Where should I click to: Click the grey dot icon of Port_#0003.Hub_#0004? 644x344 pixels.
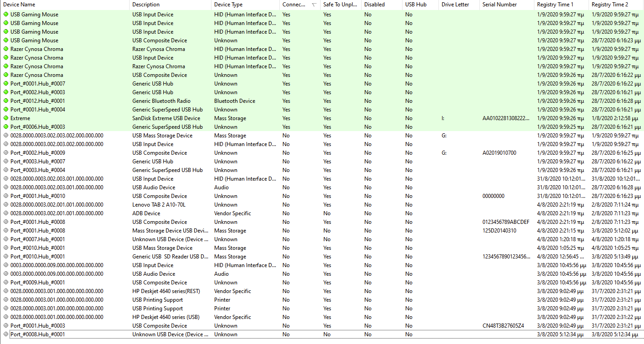tap(6, 170)
